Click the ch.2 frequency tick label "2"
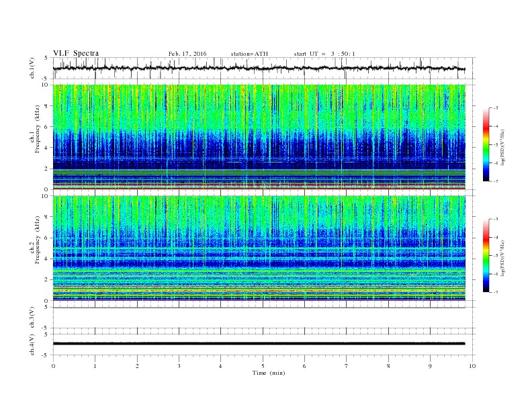This screenshot has height=411, width=532. click(47, 280)
